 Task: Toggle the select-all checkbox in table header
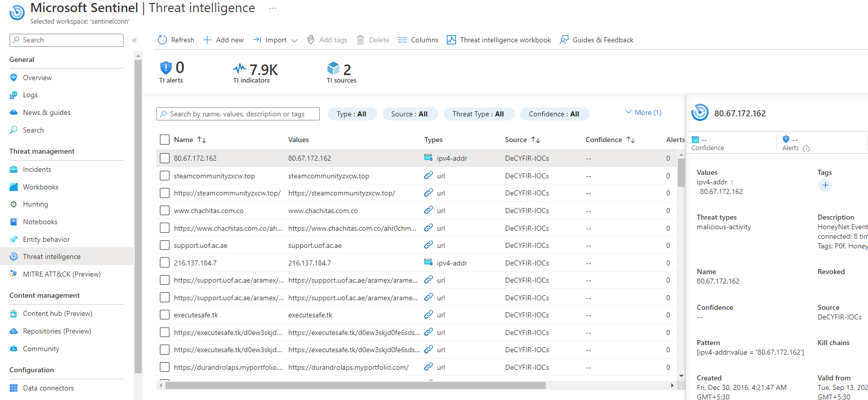[x=164, y=140]
